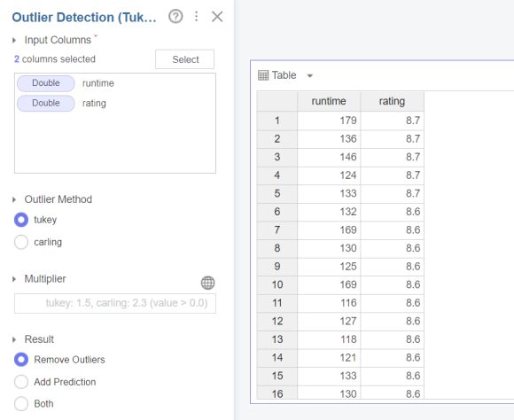
Task: Click the runtime cell value 116
Action: (329, 303)
